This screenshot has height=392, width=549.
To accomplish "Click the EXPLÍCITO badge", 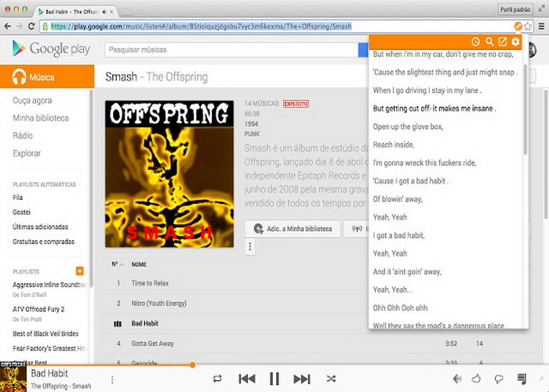I will 296,103.
